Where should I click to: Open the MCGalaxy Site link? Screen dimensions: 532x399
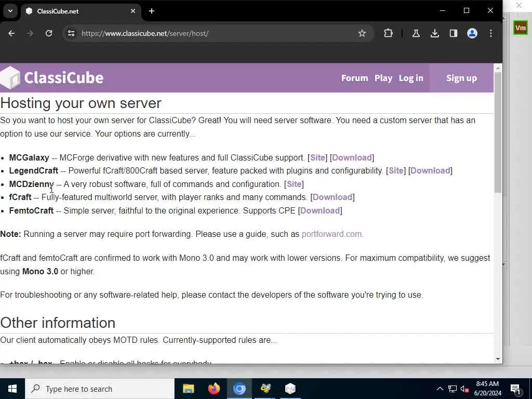point(317,157)
